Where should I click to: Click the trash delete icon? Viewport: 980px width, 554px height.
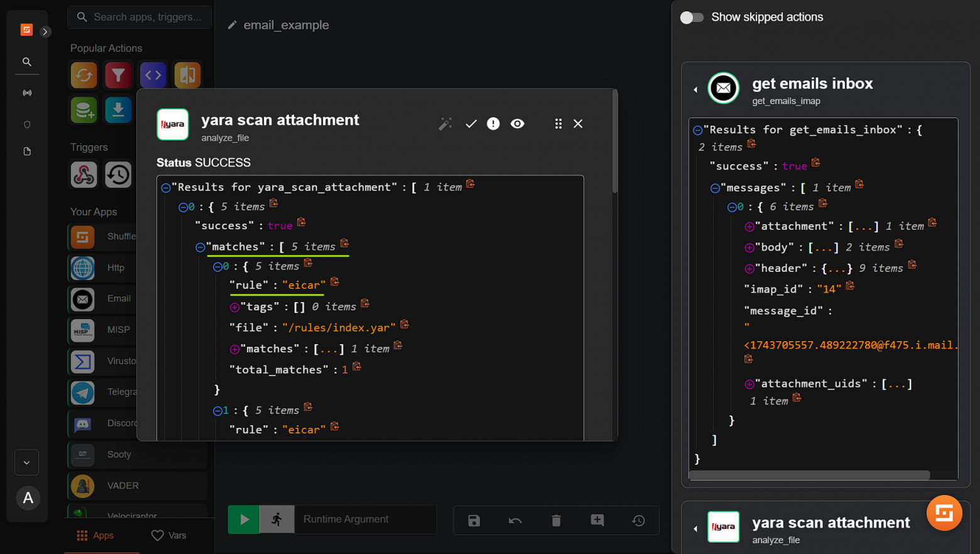(x=556, y=520)
